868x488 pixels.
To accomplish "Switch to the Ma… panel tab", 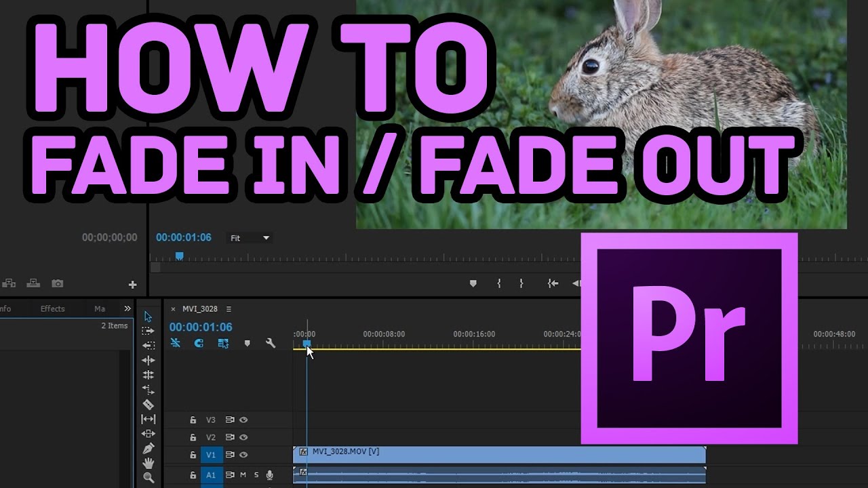I will click(100, 309).
